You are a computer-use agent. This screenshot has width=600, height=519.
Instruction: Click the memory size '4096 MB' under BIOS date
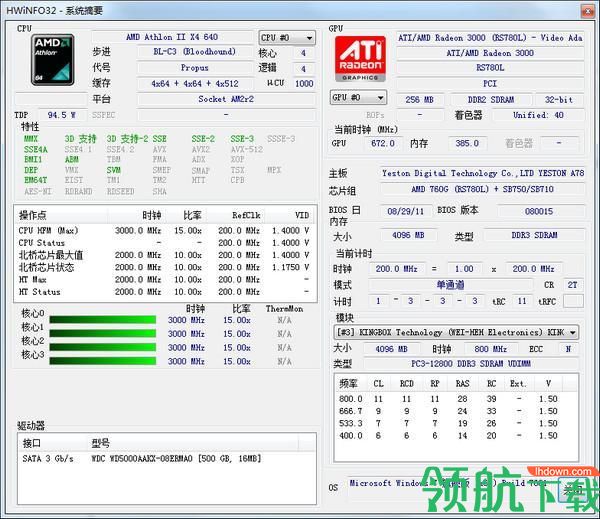(x=408, y=235)
